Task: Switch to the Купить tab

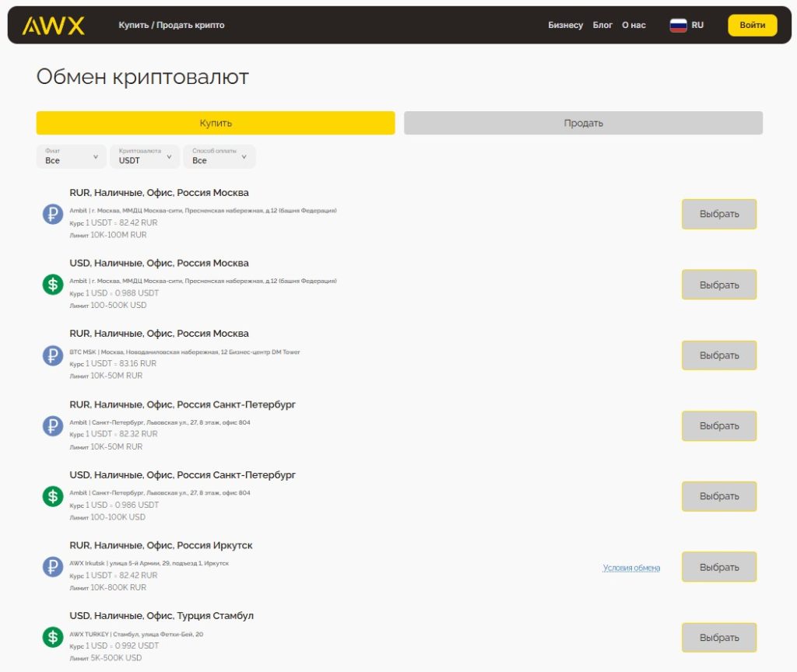Action: [216, 123]
